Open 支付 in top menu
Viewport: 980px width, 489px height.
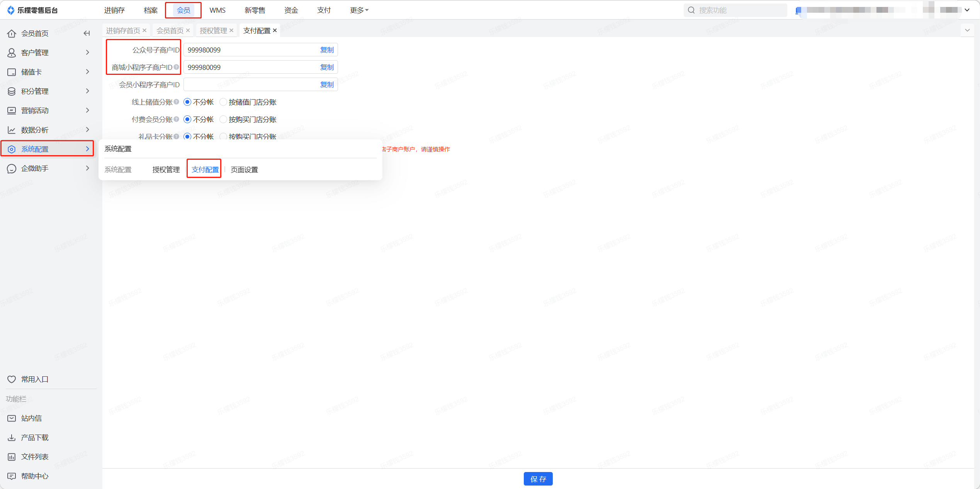(x=324, y=10)
